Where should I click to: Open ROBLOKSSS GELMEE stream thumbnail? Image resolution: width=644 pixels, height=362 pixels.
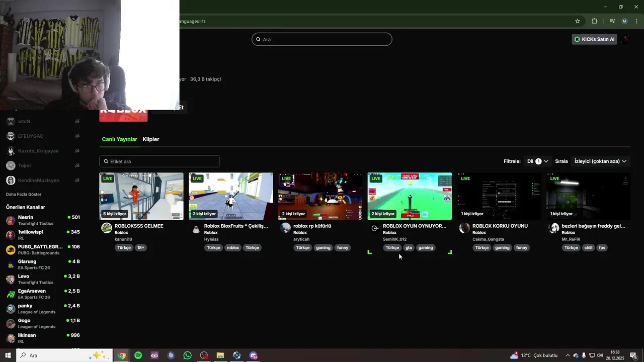click(141, 196)
